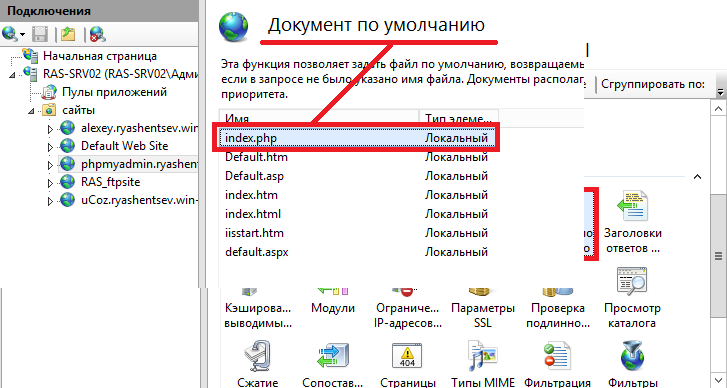Select the Default.htm row in the list

pos(356,157)
